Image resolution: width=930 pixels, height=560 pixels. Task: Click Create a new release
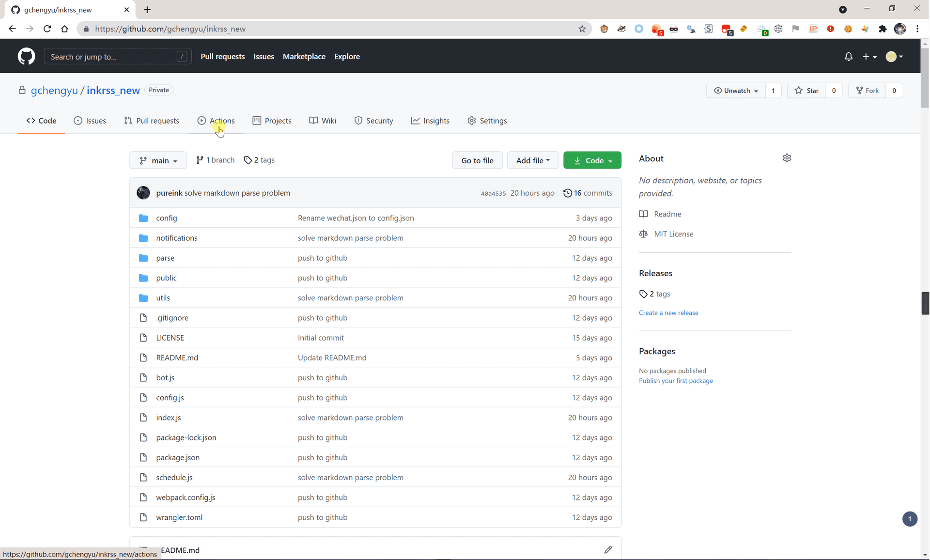pyautogui.click(x=668, y=313)
